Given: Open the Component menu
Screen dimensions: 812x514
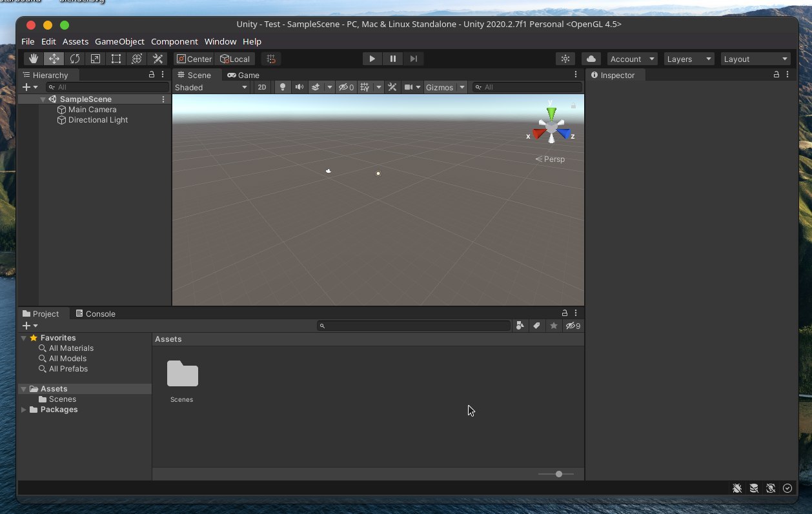Looking at the screenshot, I should pos(174,41).
